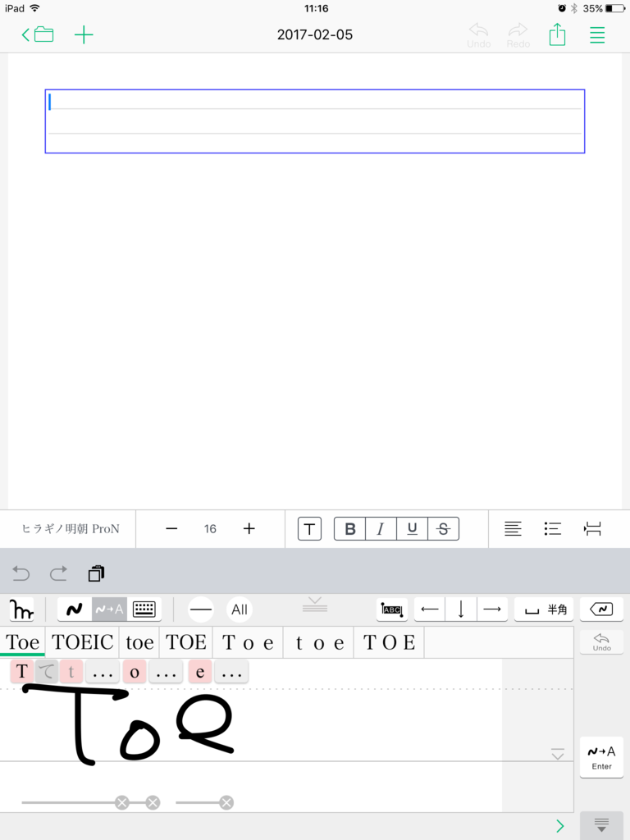Toggle strikethrough formatting

point(443,529)
